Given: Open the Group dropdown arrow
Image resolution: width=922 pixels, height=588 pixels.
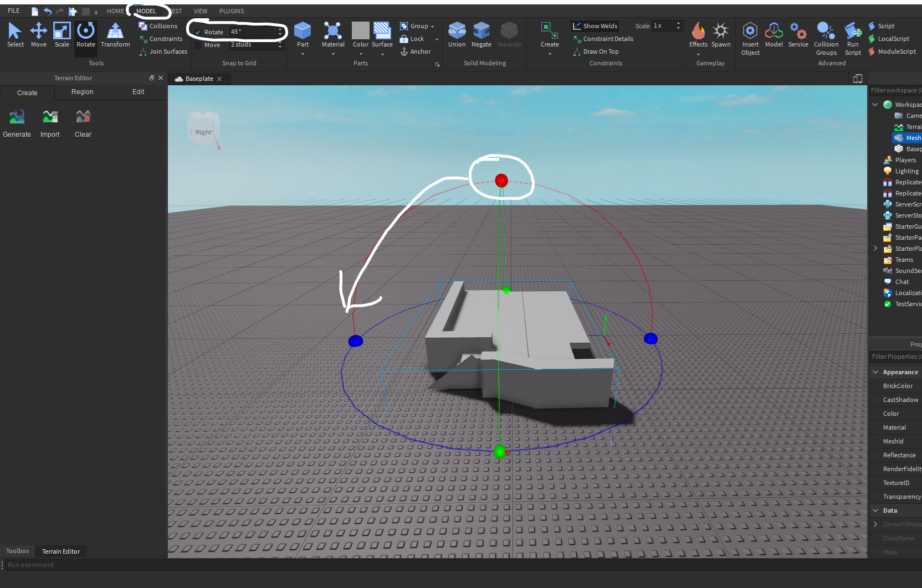Looking at the screenshot, I should (432, 27).
